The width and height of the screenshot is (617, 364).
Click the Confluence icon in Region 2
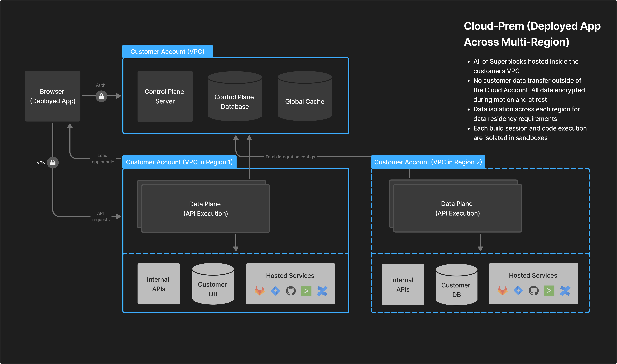click(565, 291)
